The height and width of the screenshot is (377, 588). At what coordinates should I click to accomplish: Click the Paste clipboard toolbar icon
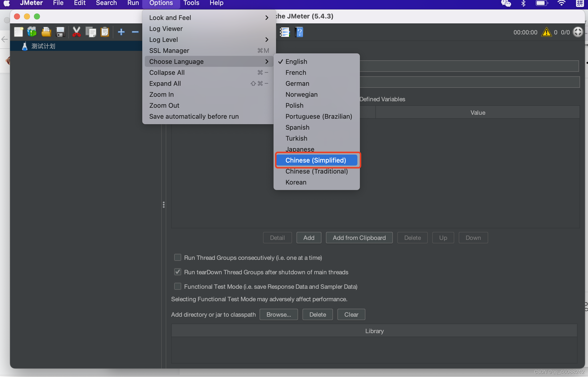tap(105, 32)
